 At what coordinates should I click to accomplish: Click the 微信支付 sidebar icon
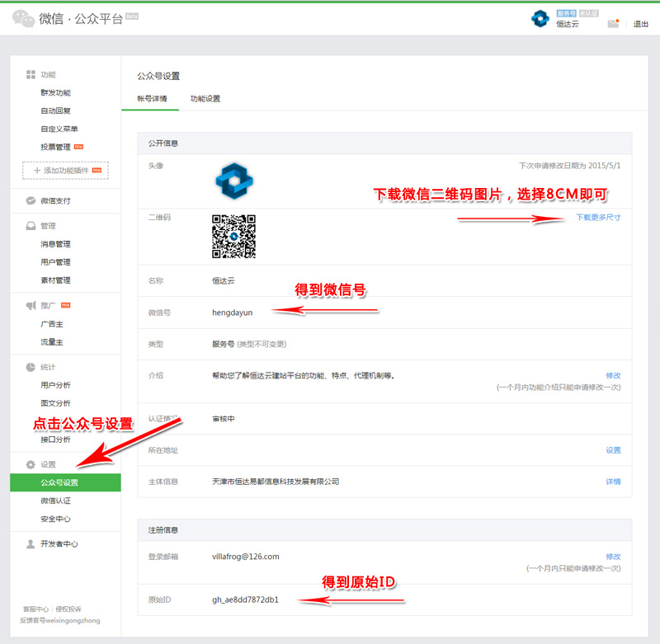point(31,200)
